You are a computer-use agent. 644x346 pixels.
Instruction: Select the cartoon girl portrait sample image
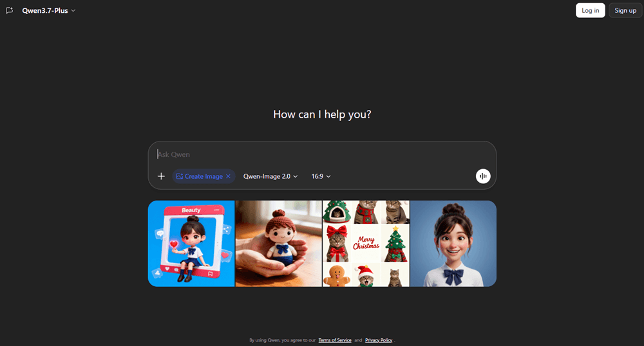(453, 244)
